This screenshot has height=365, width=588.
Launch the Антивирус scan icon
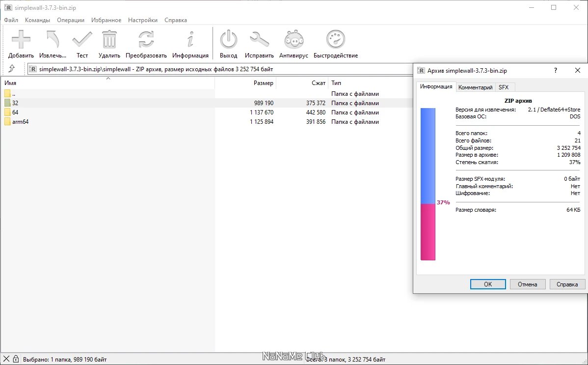294,40
